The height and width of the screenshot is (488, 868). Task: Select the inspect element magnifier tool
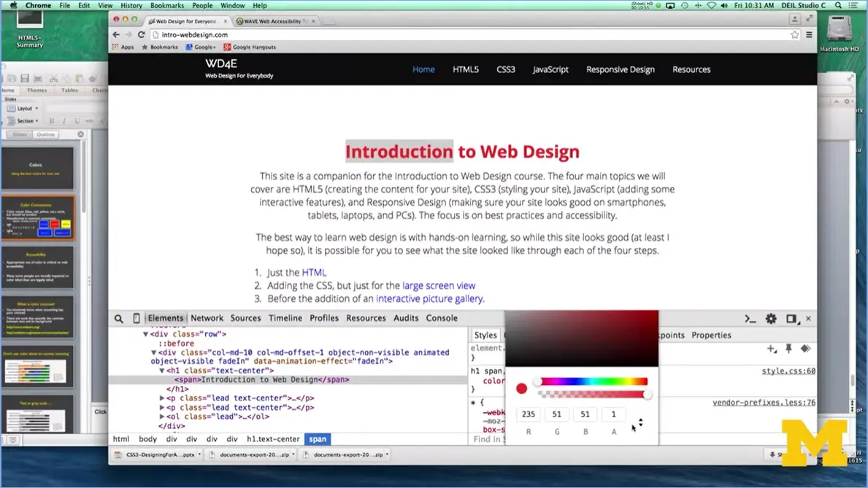coord(118,318)
